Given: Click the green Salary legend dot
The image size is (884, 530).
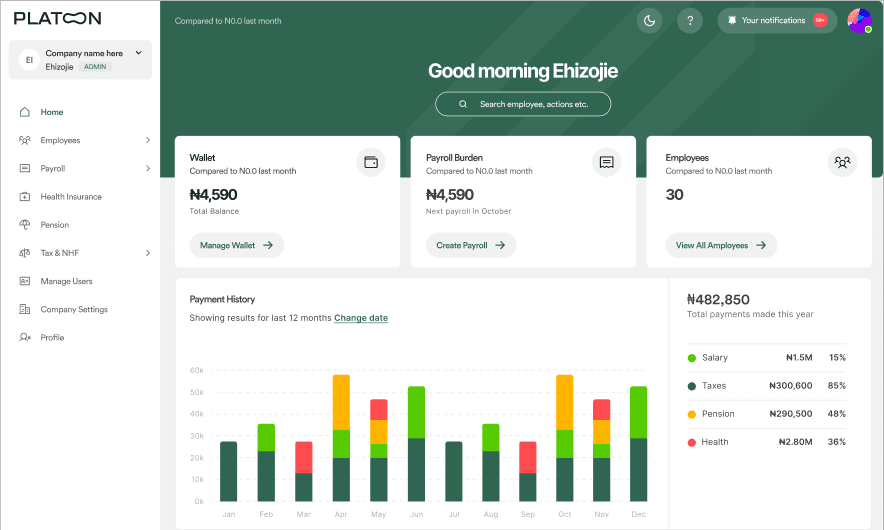Looking at the screenshot, I should point(692,358).
